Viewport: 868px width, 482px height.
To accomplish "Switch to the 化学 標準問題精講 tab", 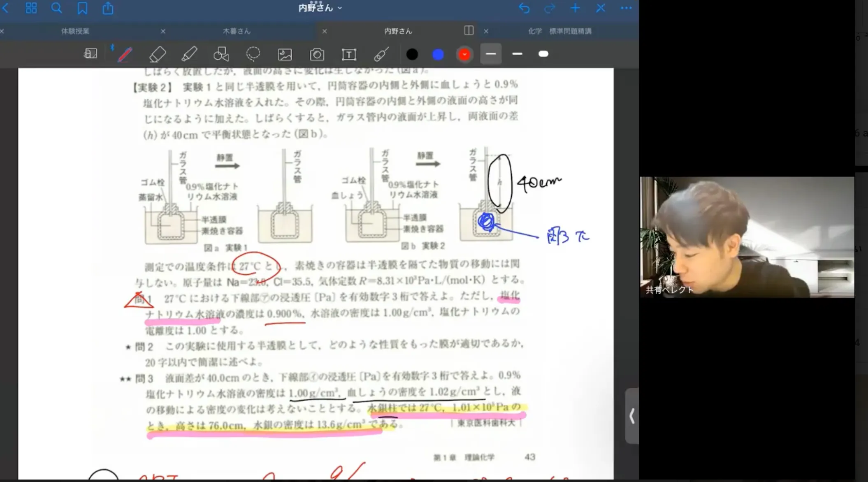I will click(x=559, y=31).
